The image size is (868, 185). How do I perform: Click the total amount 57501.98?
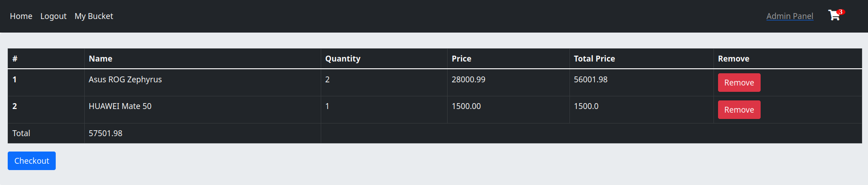pos(106,133)
